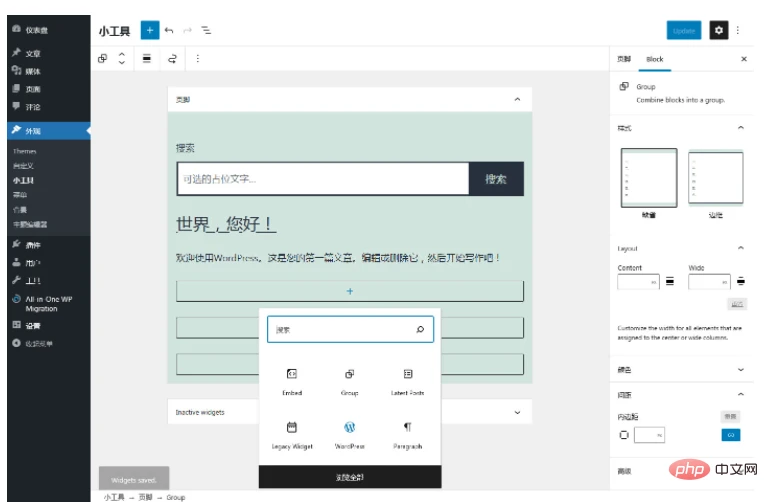Change block alignment in toolbar

(x=146, y=59)
